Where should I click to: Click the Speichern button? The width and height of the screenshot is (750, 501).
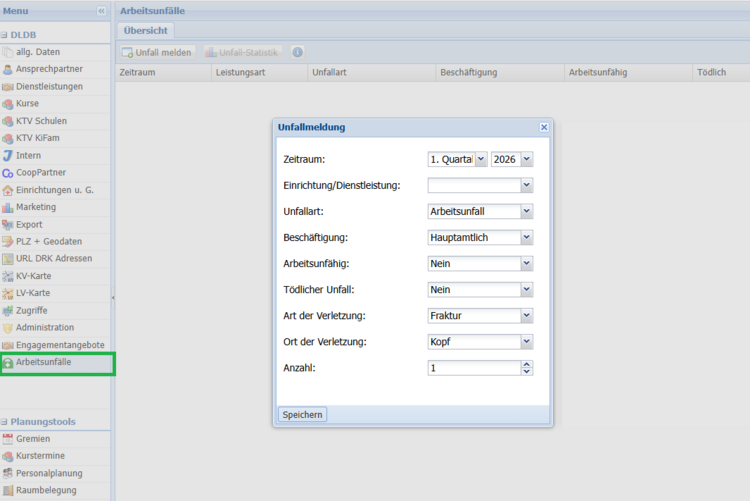tap(302, 414)
